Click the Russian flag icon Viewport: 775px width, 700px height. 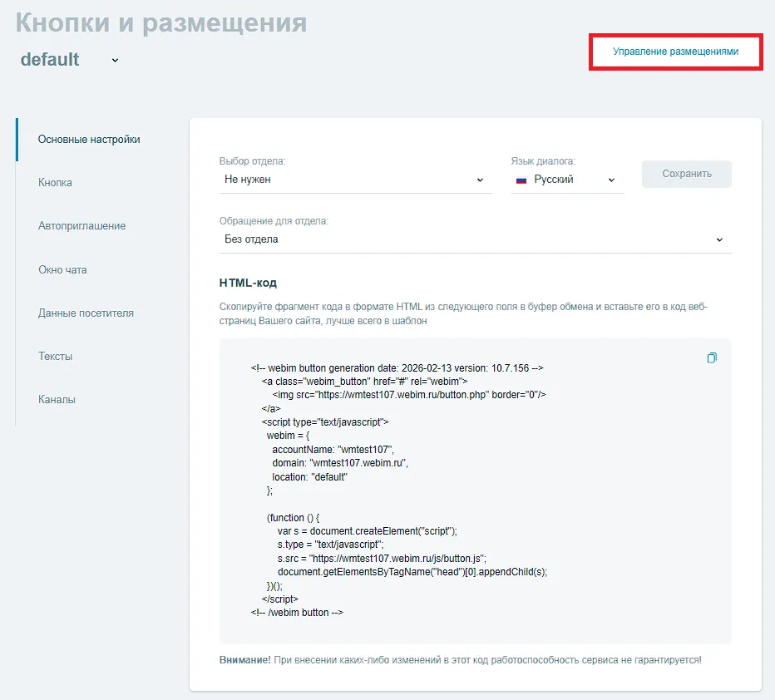521,180
